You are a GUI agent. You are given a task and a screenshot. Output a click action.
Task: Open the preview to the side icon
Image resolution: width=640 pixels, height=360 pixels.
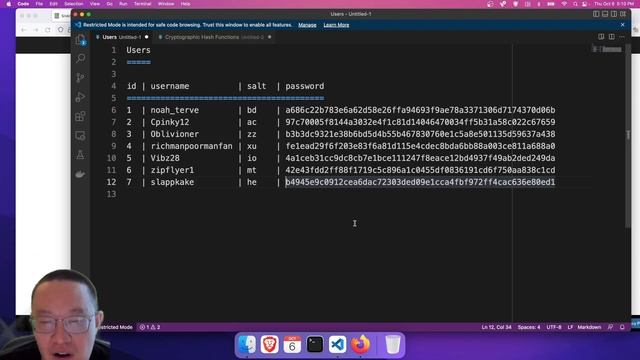click(x=601, y=37)
